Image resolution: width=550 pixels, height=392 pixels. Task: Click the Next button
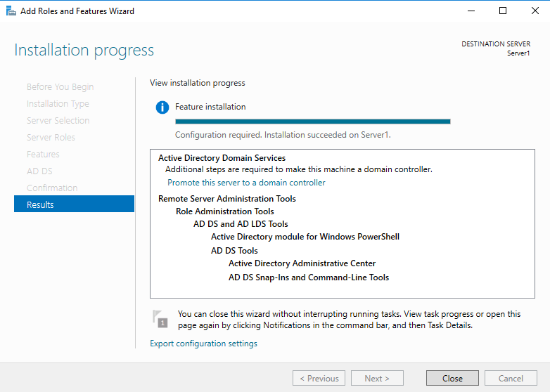377,379
